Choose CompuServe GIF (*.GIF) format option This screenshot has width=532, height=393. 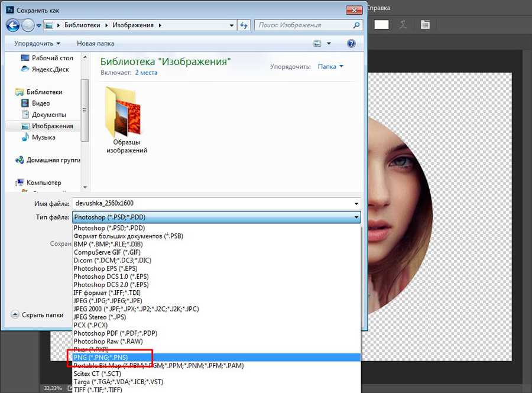[216, 252]
